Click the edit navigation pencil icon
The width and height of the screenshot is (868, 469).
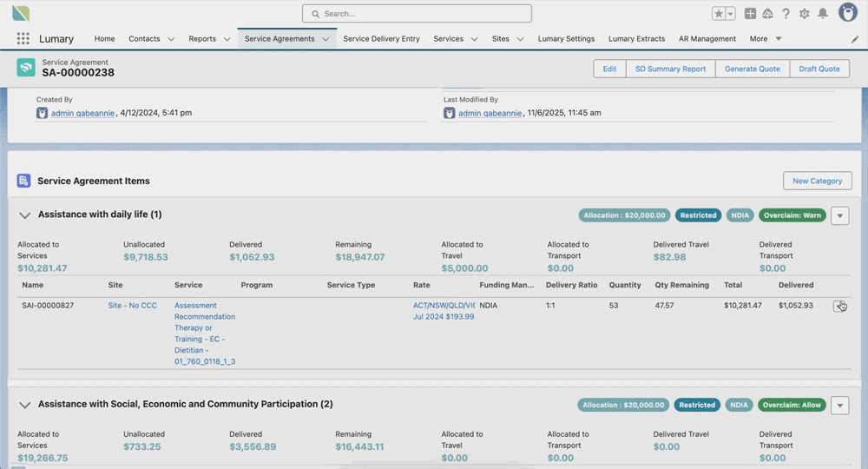click(x=855, y=39)
